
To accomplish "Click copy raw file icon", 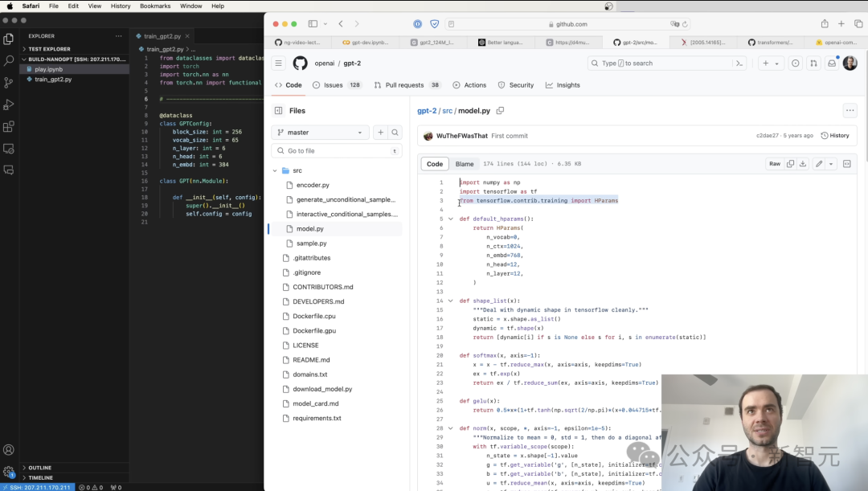I will click(790, 164).
